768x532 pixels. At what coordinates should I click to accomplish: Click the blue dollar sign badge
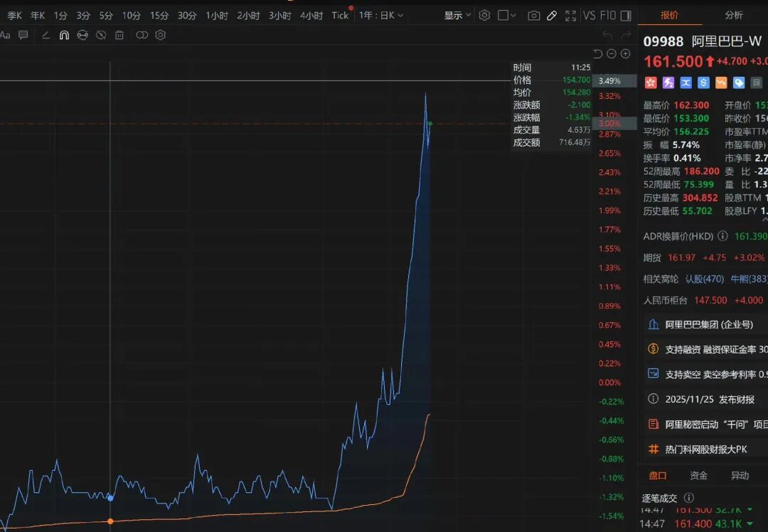[x=703, y=83]
